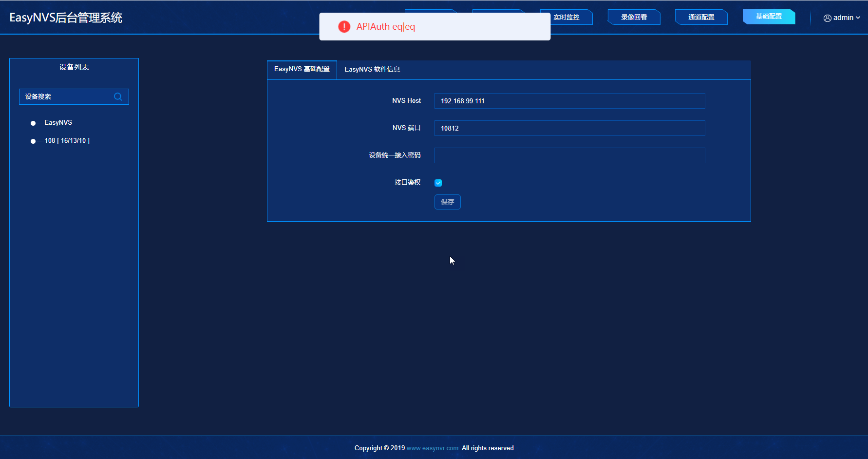Select the 108 [ 16/13/10 ] tree item
This screenshot has width=868, height=459.
[x=67, y=141]
